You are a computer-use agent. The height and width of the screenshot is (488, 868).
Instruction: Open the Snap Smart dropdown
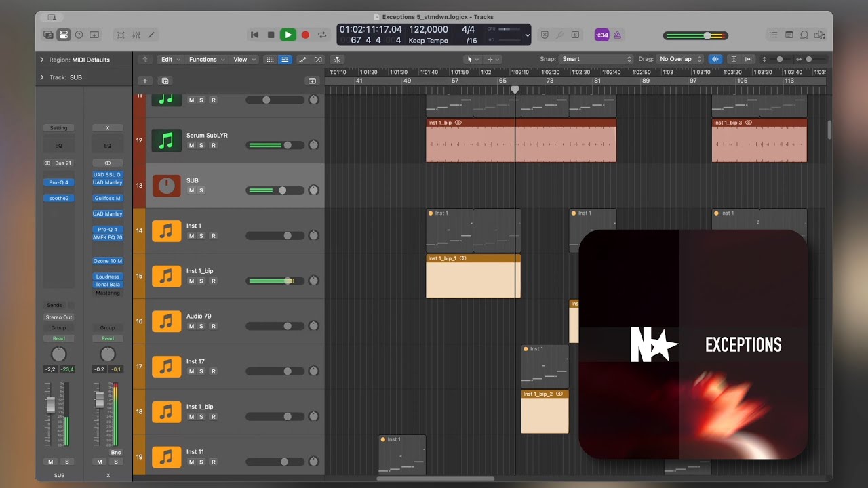(596, 59)
